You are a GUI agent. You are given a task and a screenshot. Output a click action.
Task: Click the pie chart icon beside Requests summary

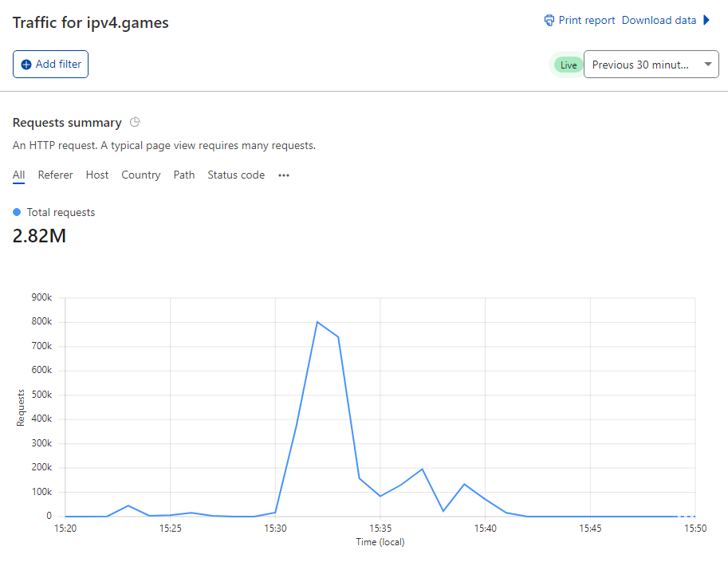(135, 122)
